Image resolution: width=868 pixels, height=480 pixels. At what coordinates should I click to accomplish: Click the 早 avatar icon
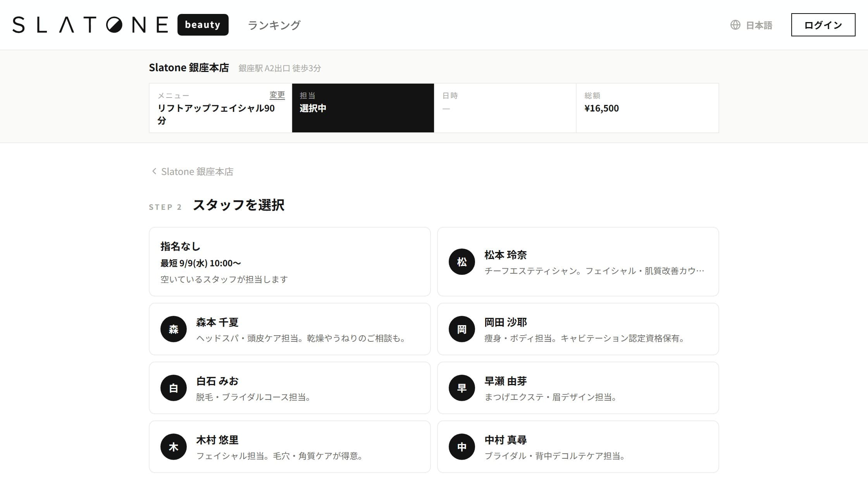(x=462, y=388)
